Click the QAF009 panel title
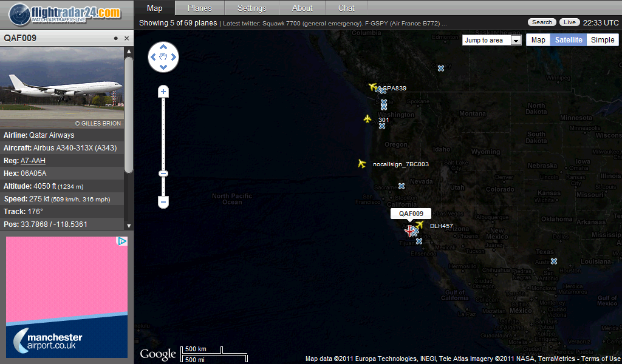This screenshot has width=622, height=364. (20, 38)
